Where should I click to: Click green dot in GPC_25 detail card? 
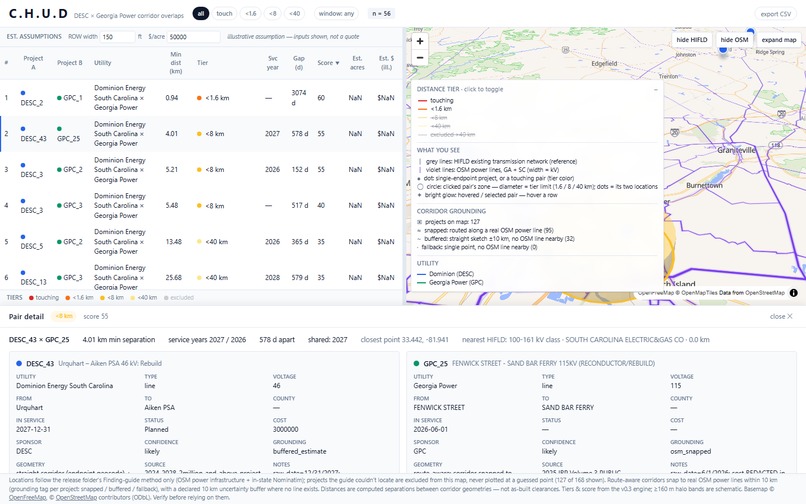pyautogui.click(x=416, y=364)
